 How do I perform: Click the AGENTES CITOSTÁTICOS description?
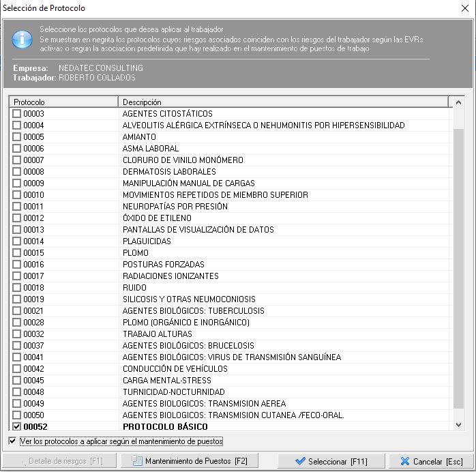(x=167, y=113)
